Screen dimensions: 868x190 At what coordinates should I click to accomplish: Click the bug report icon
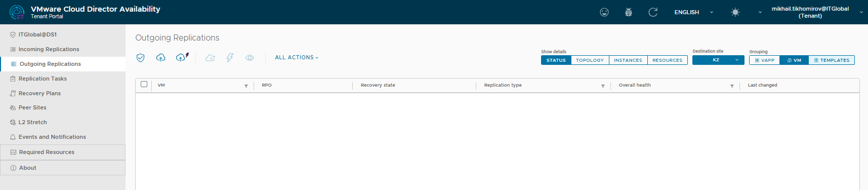point(629,12)
